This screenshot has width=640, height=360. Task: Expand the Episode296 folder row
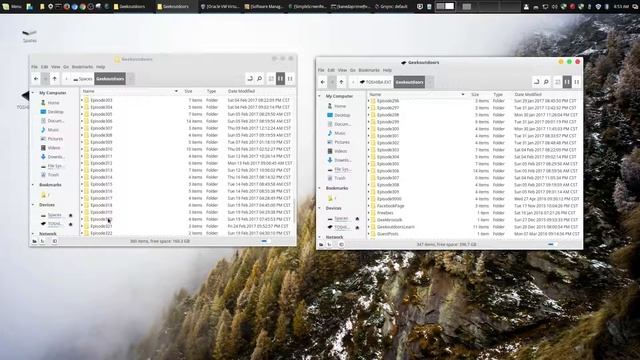point(369,101)
